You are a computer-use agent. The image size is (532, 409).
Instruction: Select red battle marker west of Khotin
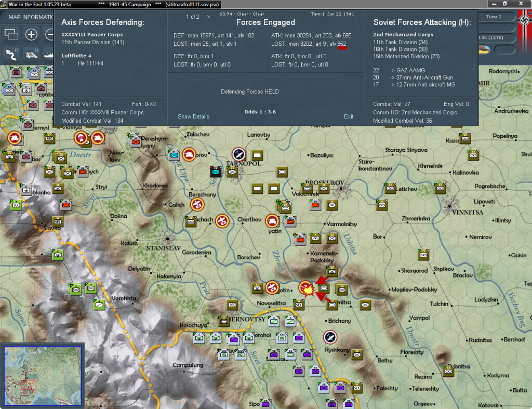[272, 287]
